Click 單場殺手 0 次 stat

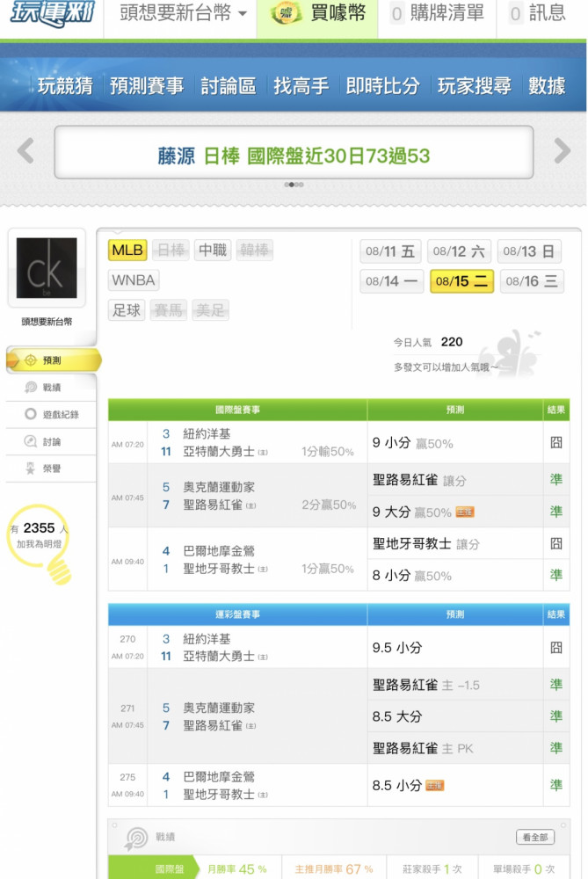coord(524,869)
